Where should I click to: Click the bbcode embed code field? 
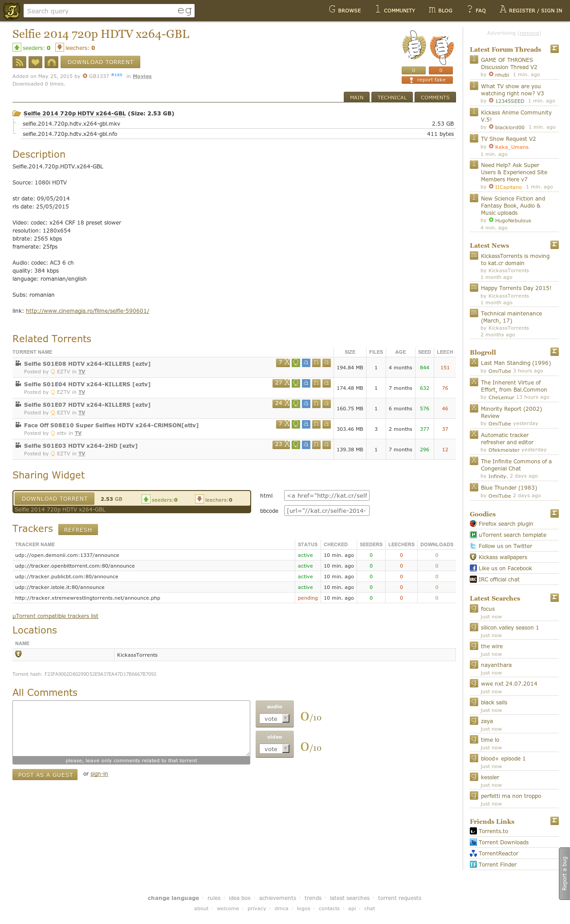pyautogui.click(x=327, y=511)
